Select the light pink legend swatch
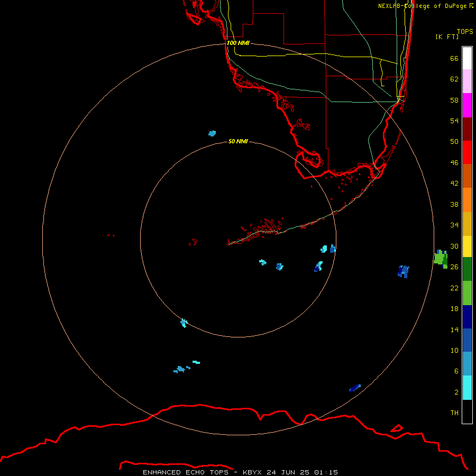This screenshot has width=476, height=476. coord(467,81)
